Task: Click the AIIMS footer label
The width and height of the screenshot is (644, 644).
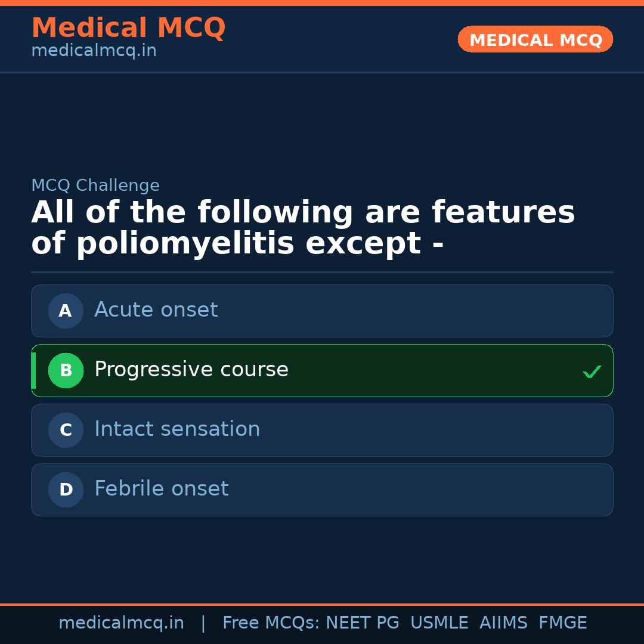Action: tap(504, 623)
